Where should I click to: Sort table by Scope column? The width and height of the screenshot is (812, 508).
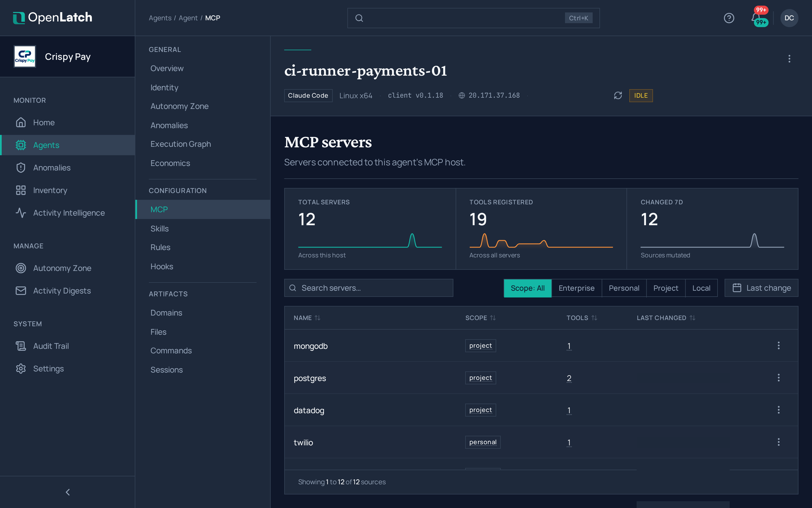click(480, 318)
